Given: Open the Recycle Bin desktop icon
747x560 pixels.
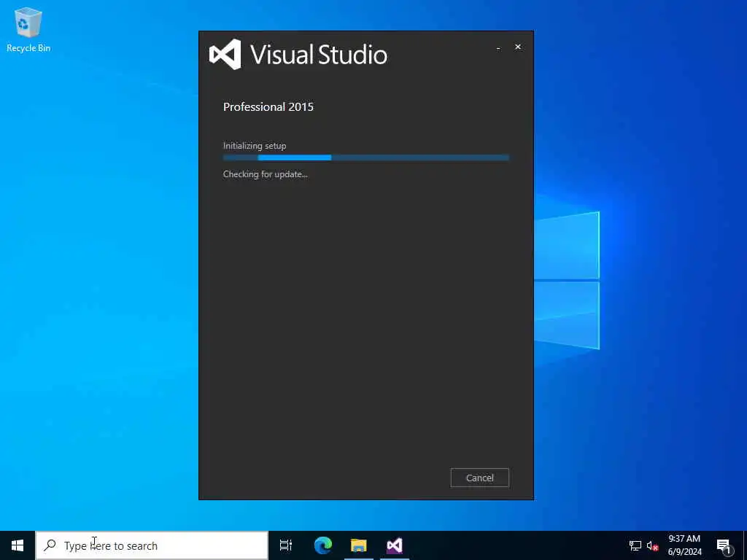Looking at the screenshot, I should pyautogui.click(x=28, y=29).
